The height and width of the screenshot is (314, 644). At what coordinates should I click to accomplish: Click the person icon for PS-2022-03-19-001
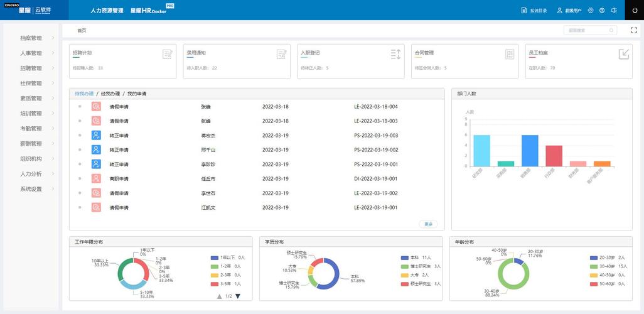pyautogui.click(x=96, y=164)
